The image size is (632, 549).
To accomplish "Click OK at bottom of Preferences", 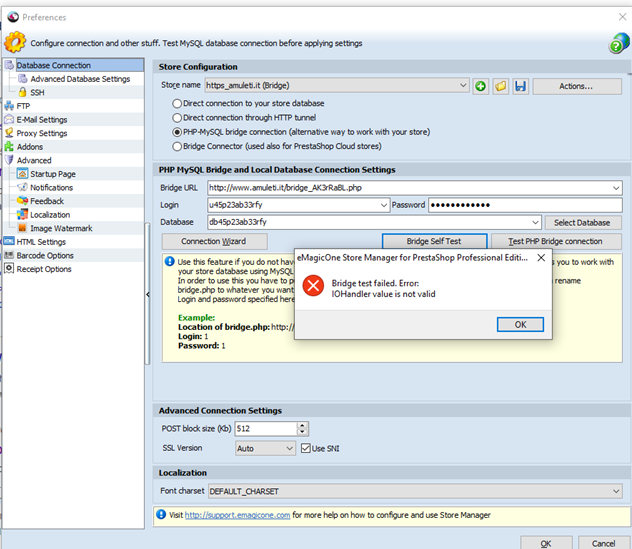I will (546, 543).
